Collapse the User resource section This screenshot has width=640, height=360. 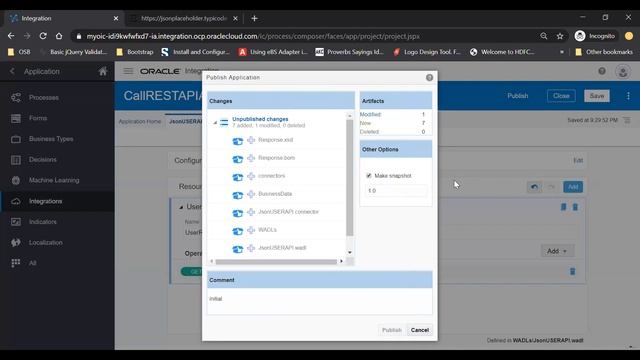click(181, 207)
